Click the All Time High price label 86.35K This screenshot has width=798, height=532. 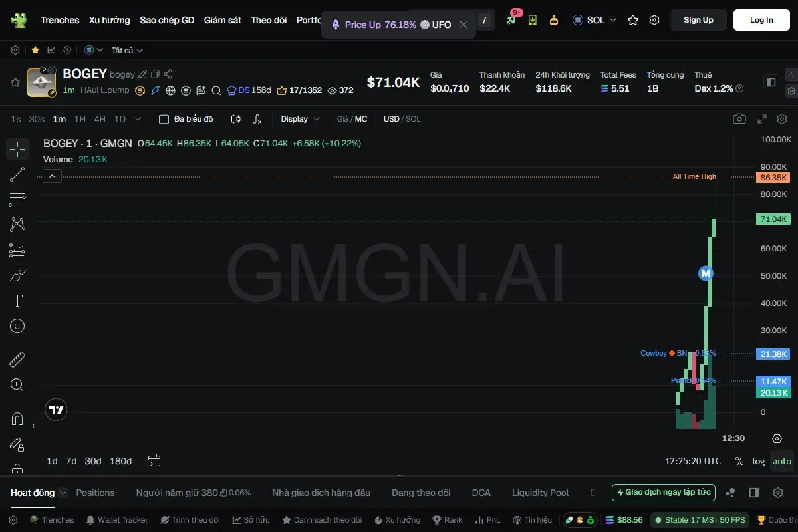click(x=773, y=177)
